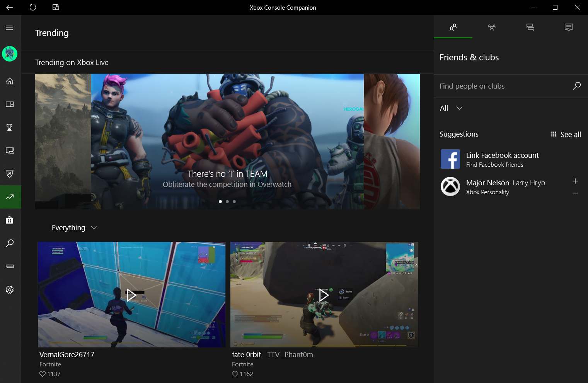The width and height of the screenshot is (588, 383).
Task: Switch to the Activity alerts tab
Action: click(x=569, y=27)
